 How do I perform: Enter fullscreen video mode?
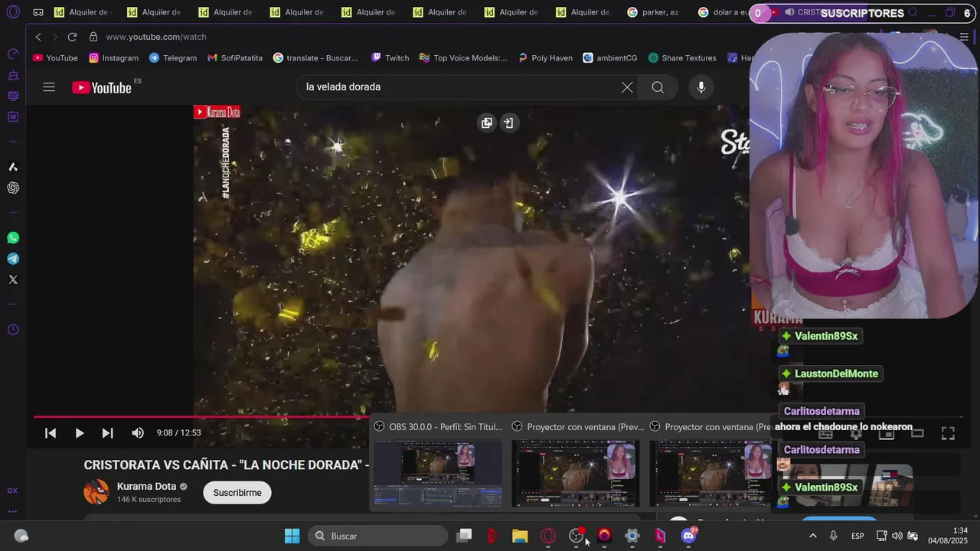948,433
